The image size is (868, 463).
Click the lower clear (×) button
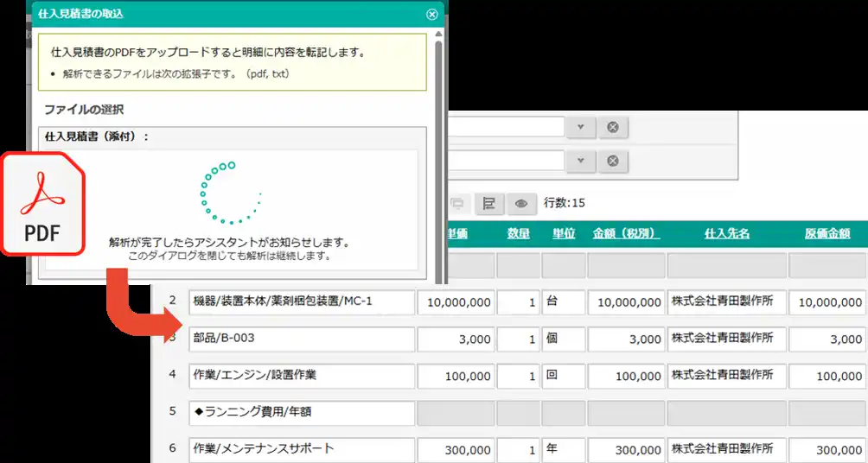pyautogui.click(x=612, y=161)
